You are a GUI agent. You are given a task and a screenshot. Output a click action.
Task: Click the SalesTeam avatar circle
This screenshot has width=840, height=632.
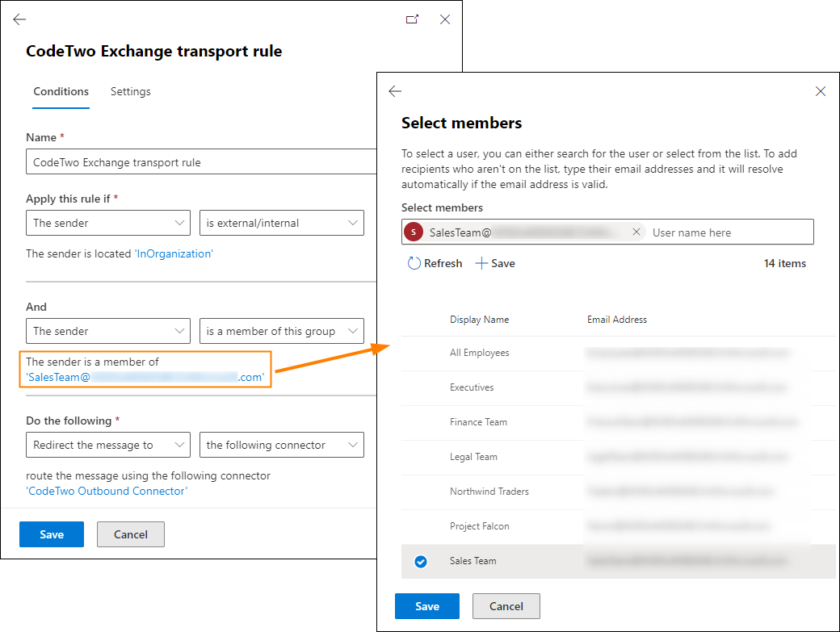413,232
